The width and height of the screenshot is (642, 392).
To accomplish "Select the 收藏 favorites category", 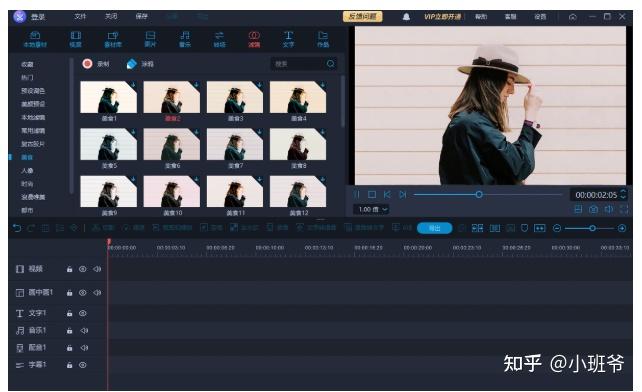I will tap(27, 64).
